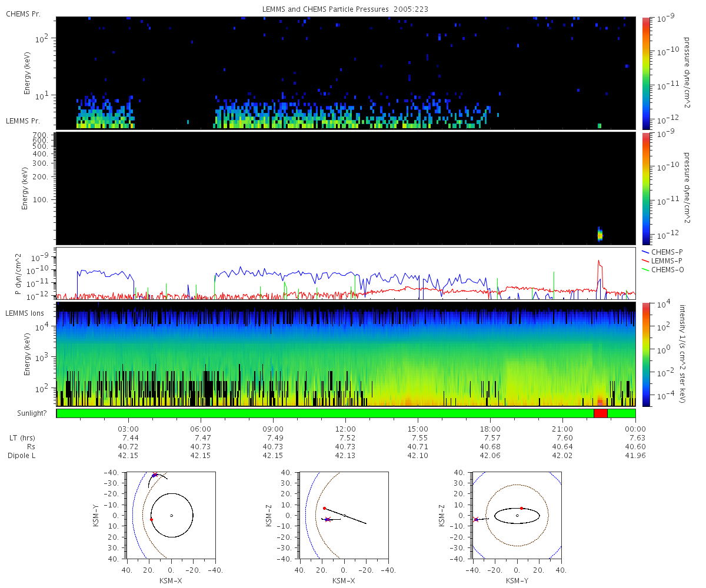This screenshot has width=706, height=588.
Task: Click the 'P dyn/cm^2' axis label
Action: point(18,274)
